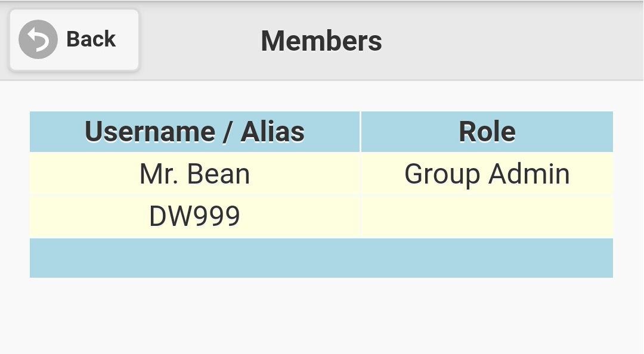
Task: Select member DW999
Action: [x=194, y=216]
